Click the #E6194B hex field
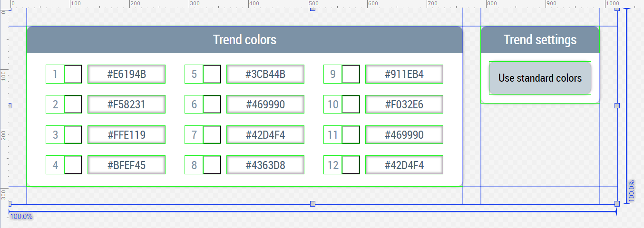Viewport: 644px width, 228px height. pos(127,74)
